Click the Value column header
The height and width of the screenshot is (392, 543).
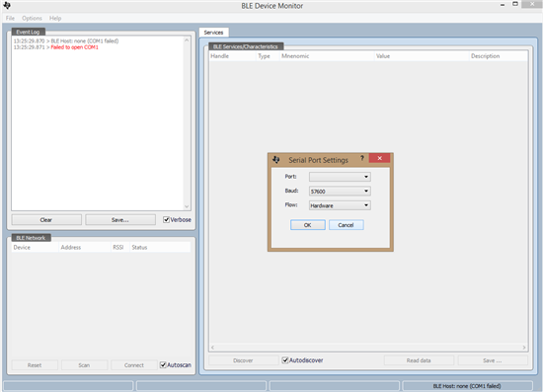pyautogui.click(x=422, y=56)
